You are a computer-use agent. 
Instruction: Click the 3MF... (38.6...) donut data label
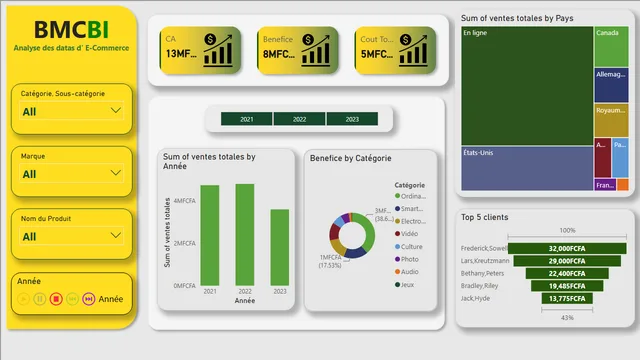[384, 215]
